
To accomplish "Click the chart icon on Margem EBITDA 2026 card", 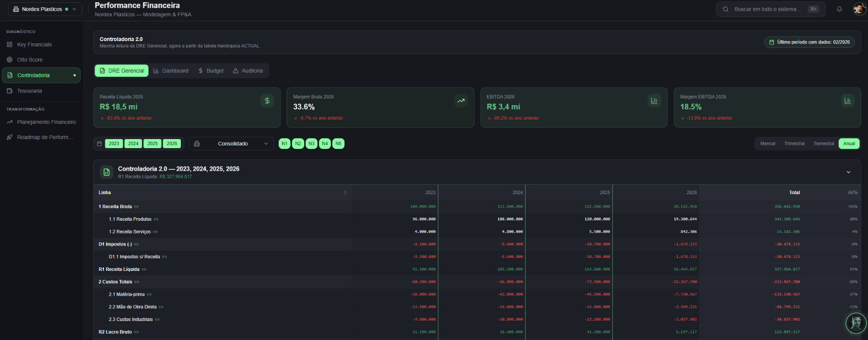I will 848,101.
